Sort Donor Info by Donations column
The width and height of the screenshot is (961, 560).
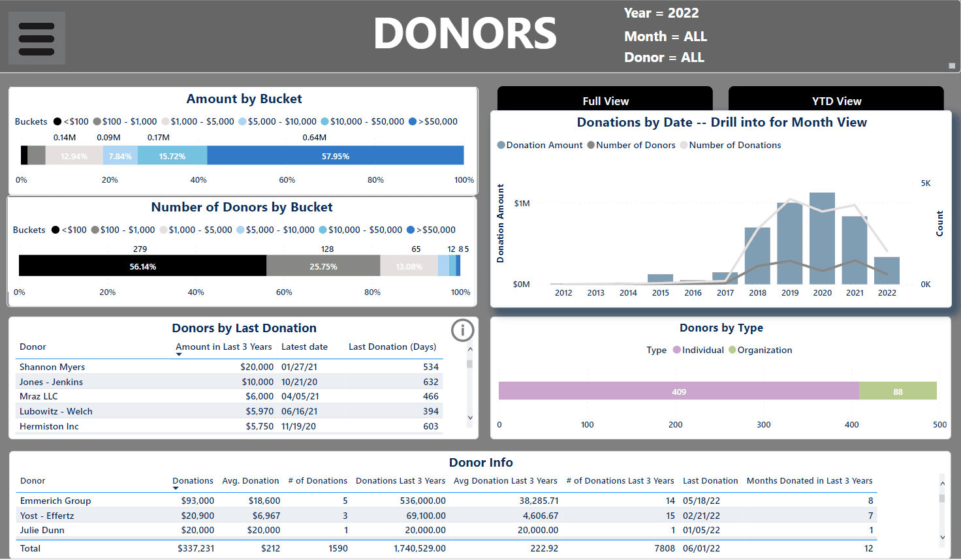pos(193,480)
